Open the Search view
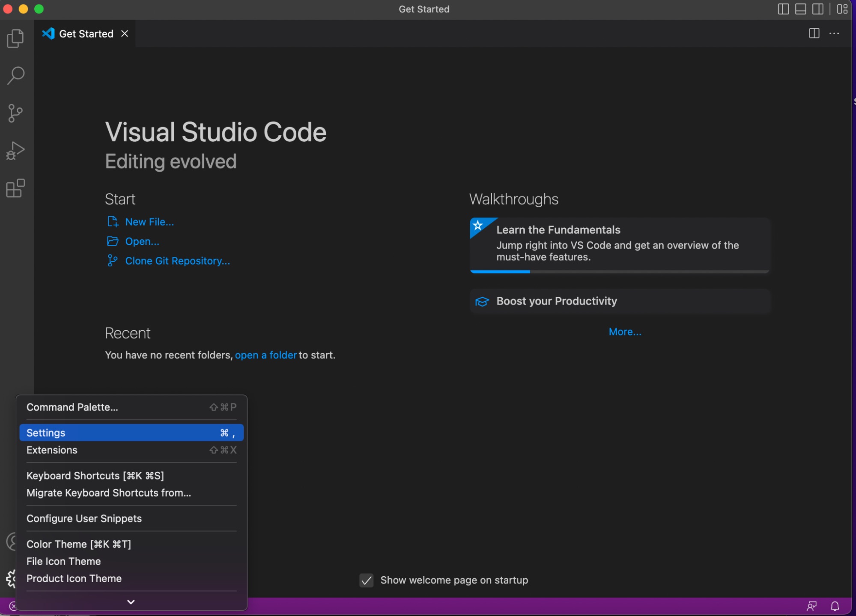The width and height of the screenshot is (856, 616). [x=15, y=76]
